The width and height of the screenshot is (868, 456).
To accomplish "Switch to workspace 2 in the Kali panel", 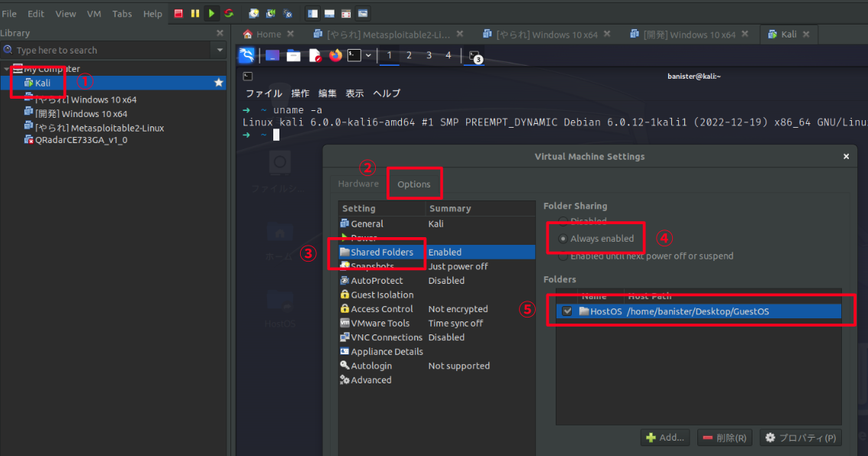I will (409, 55).
